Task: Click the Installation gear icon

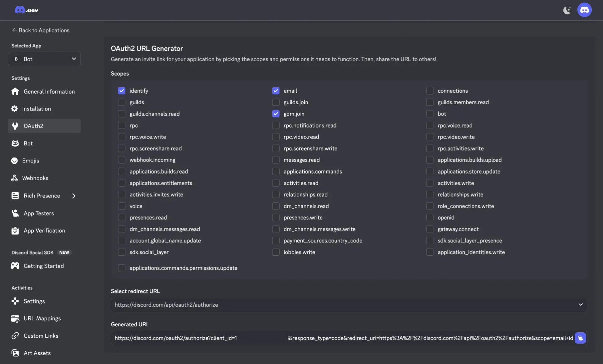Action: (x=14, y=109)
